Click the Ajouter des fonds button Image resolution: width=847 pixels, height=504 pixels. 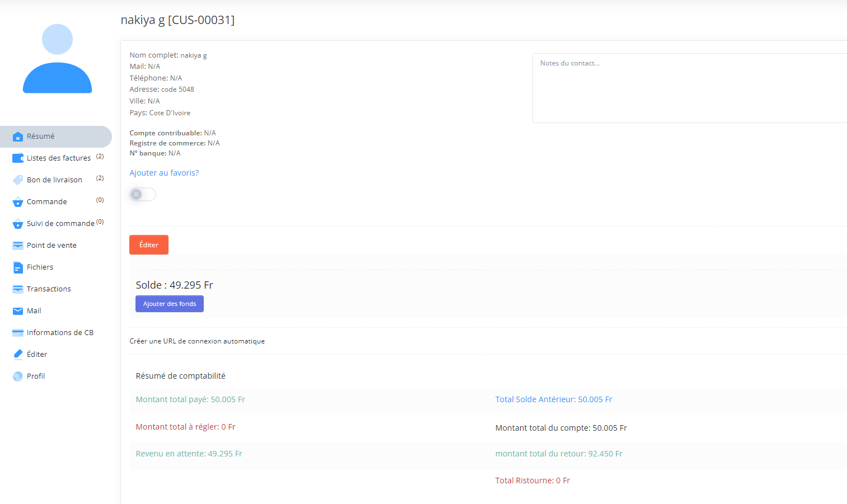(170, 304)
